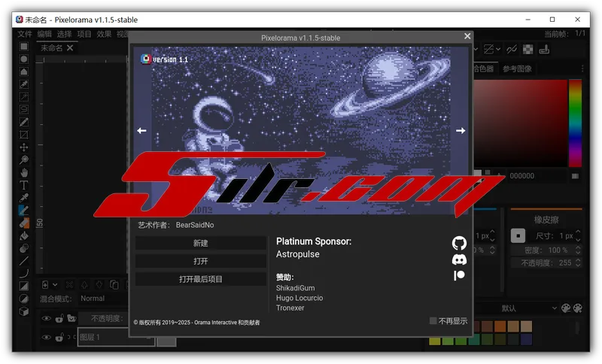This screenshot has width=602, height=364.
Task: Click the clone layer icon
Action: 114,284
